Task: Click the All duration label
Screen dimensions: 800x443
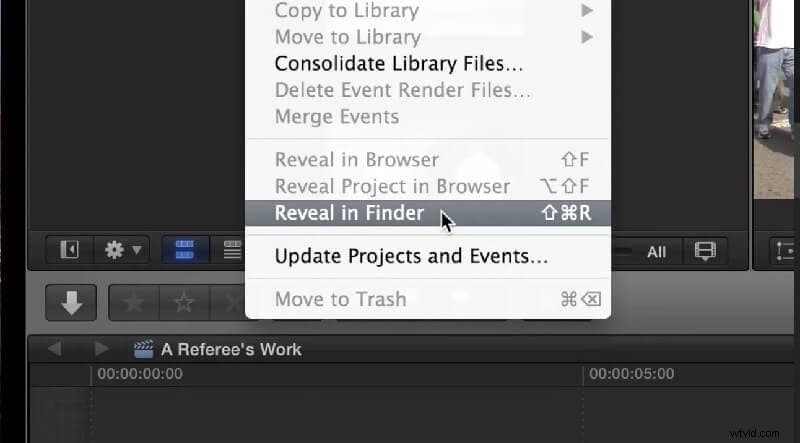Action: (x=656, y=252)
